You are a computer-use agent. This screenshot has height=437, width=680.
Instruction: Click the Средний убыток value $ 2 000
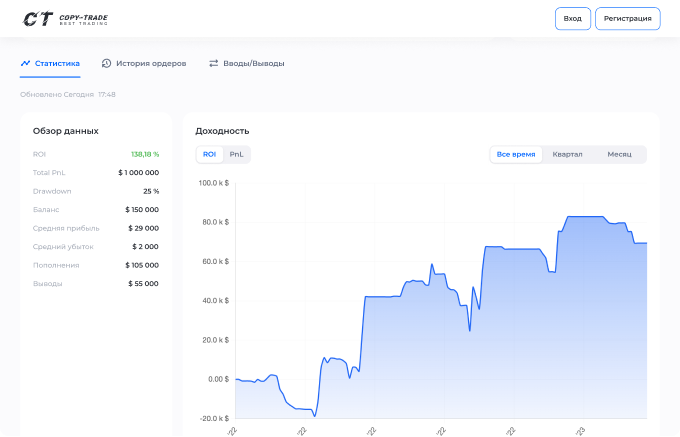coord(145,247)
